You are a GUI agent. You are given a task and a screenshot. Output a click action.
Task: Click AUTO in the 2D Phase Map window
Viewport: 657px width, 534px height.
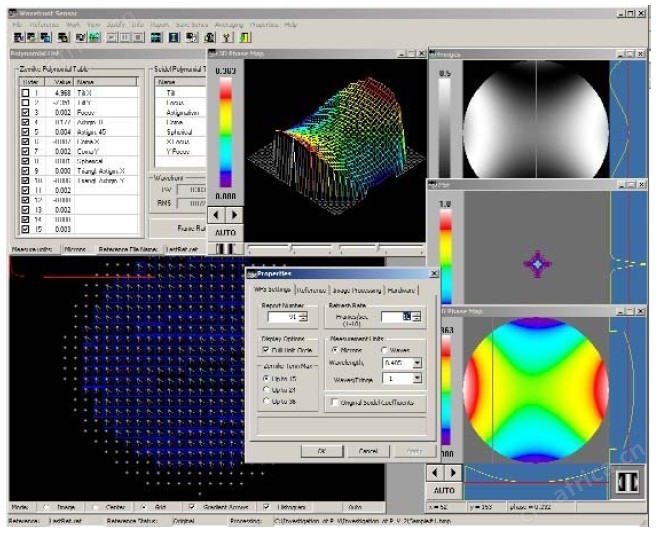click(444, 490)
